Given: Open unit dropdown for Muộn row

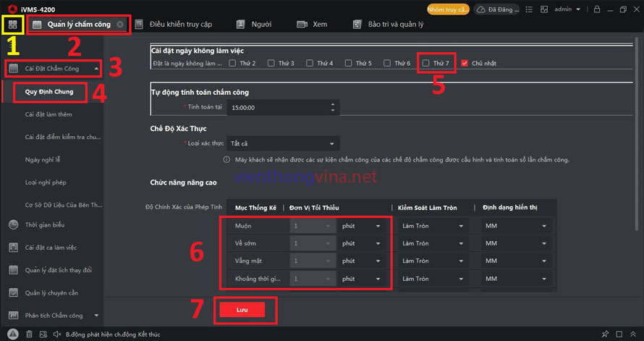Looking at the screenshot, I should tap(363, 226).
